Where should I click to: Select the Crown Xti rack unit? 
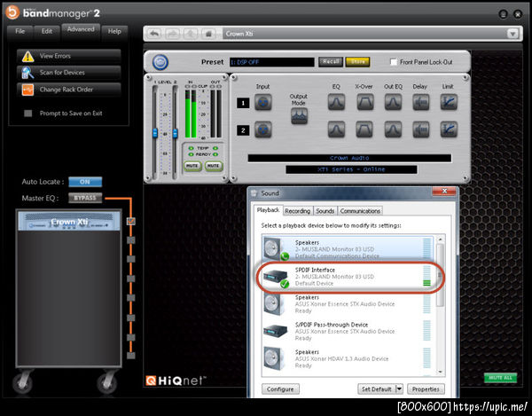(69, 221)
